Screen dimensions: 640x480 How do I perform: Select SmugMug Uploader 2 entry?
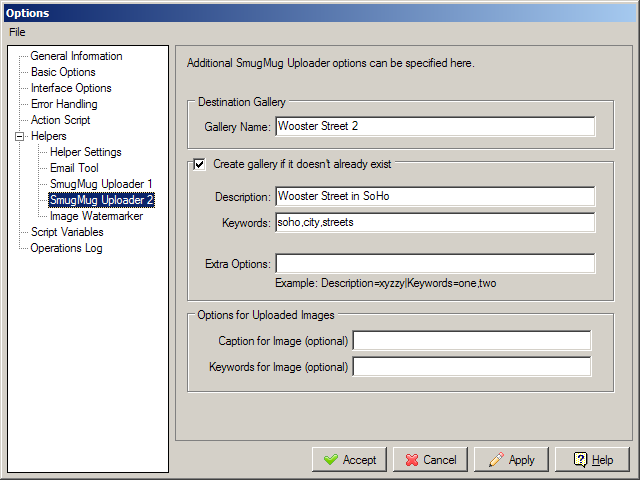[101, 200]
